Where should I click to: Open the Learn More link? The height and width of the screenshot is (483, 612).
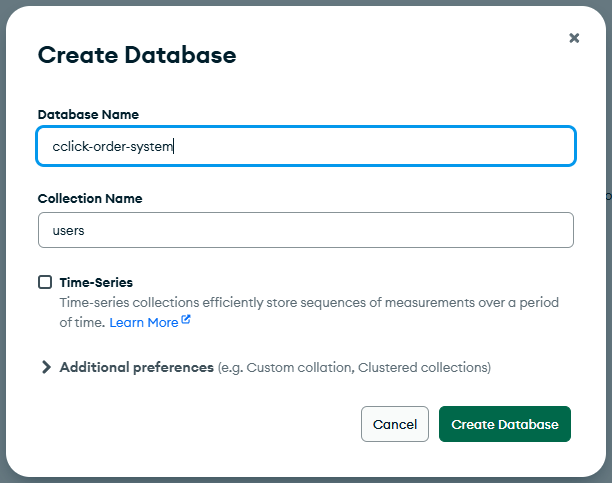[144, 322]
